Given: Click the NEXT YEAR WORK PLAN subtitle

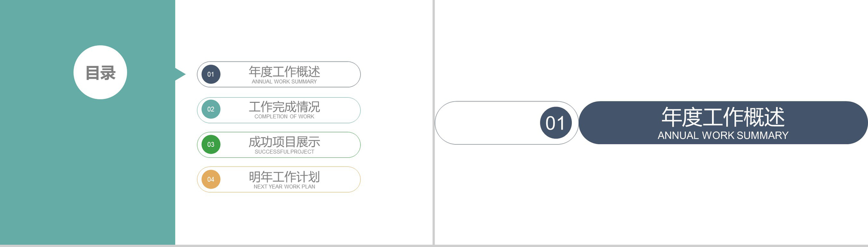Looking at the screenshot, I should (284, 187).
